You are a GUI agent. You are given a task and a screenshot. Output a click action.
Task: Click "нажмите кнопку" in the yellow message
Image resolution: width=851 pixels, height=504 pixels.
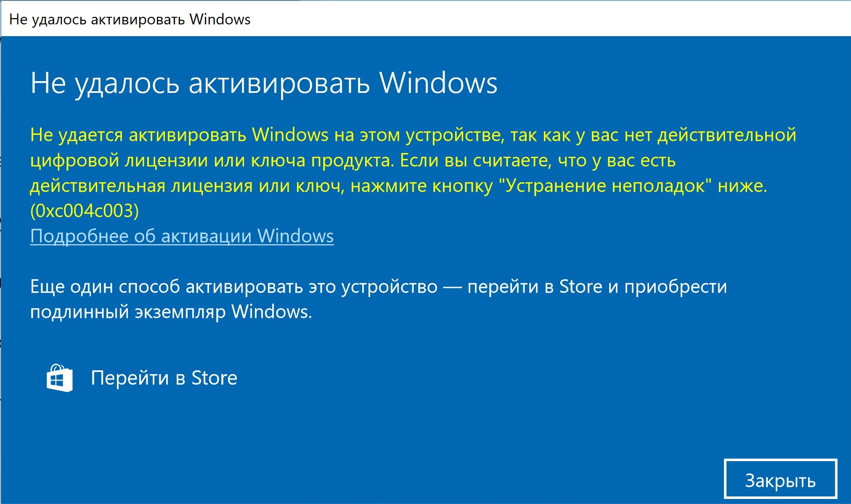click(422, 186)
